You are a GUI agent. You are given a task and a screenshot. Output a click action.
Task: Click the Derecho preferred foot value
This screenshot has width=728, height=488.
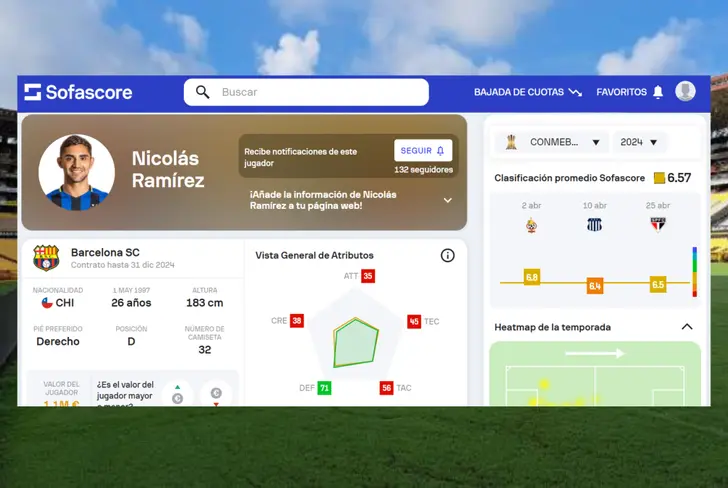point(58,341)
